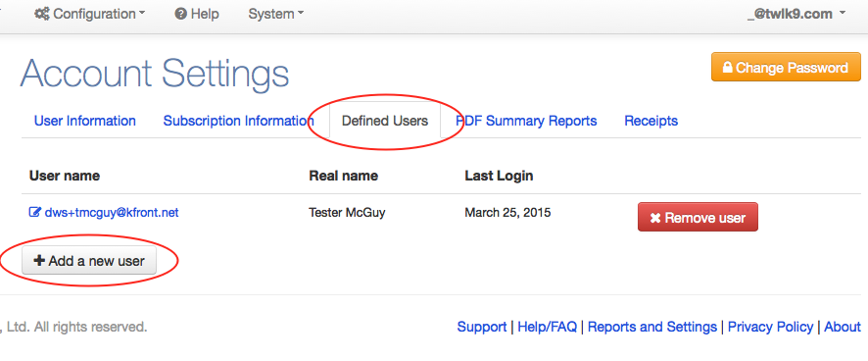This screenshot has height=361, width=868.
Task: Click the X icon on Remove user
Action: pos(655,218)
